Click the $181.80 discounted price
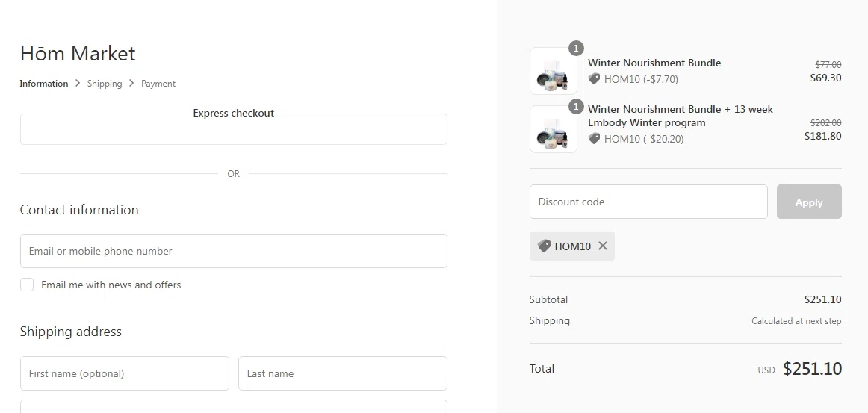This screenshot has height=413, width=868. coord(823,136)
